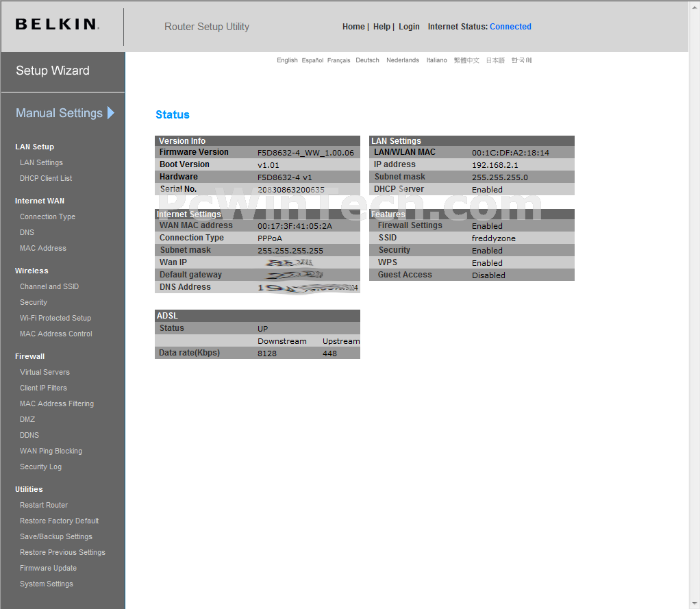The image size is (700, 609).
Task: Open Restore Previous Settings page
Action: click(62, 552)
